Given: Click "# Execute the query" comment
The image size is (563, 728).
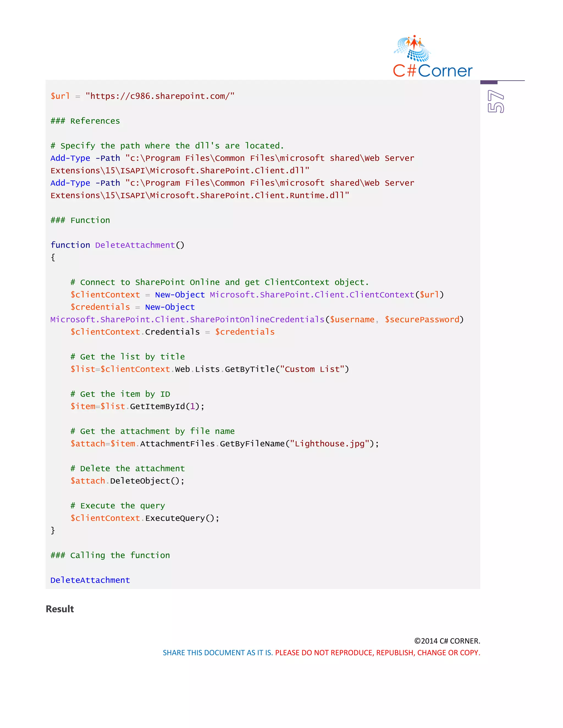Looking at the screenshot, I should (118, 506).
